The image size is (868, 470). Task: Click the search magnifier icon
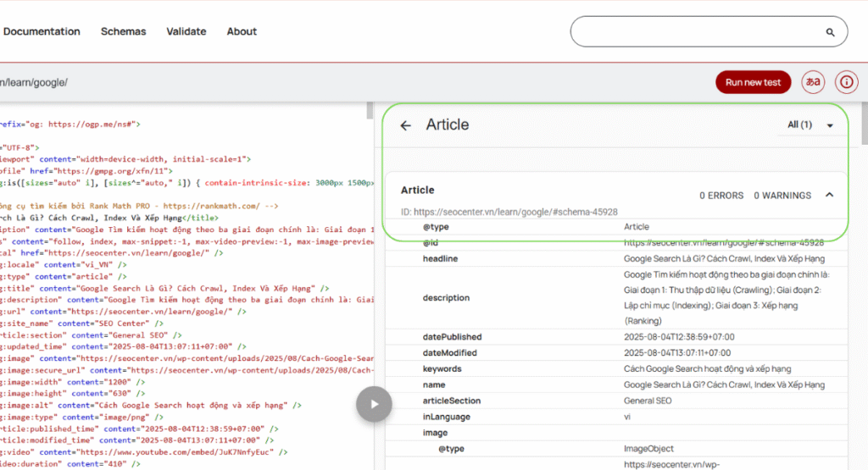830,32
